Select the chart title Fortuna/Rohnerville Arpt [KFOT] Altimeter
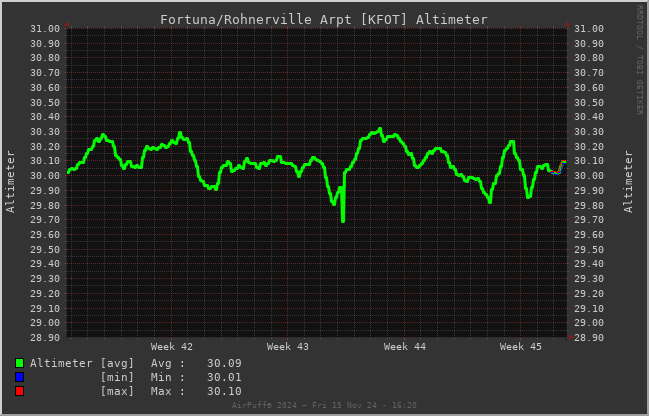 coord(324,19)
